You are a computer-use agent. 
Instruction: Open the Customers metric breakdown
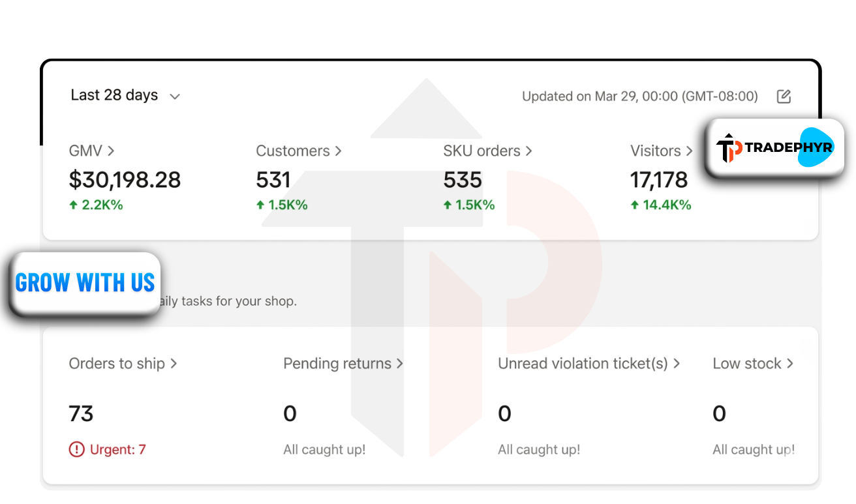[299, 151]
